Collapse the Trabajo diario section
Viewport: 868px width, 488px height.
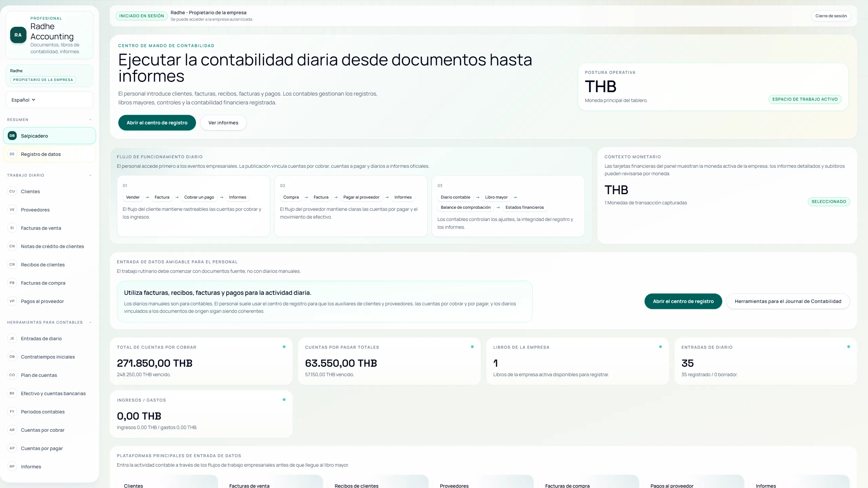tap(90, 175)
